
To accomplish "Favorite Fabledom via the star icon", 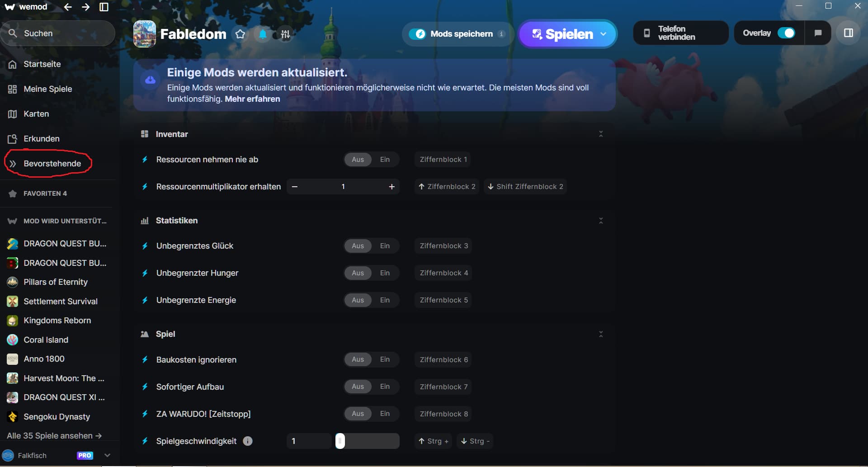I will [241, 34].
